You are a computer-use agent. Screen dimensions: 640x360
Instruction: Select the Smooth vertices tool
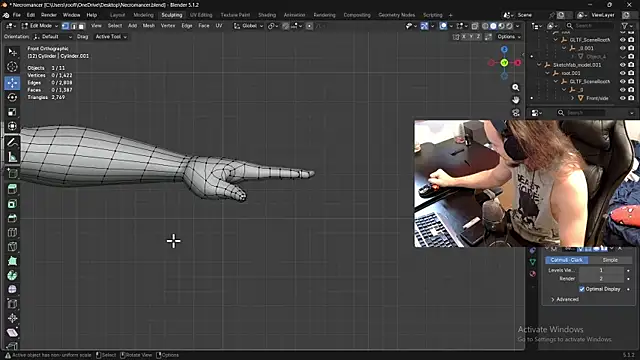pyautogui.click(x=12, y=289)
